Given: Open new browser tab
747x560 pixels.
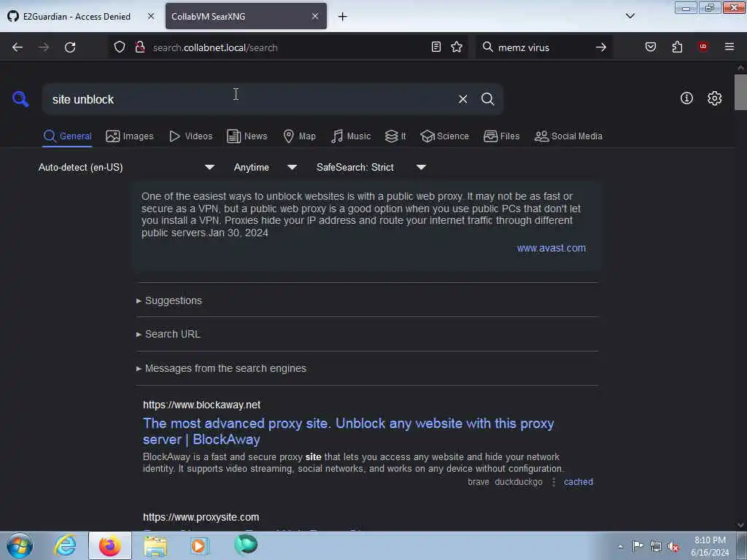Looking at the screenshot, I should click(x=342, y=17).
